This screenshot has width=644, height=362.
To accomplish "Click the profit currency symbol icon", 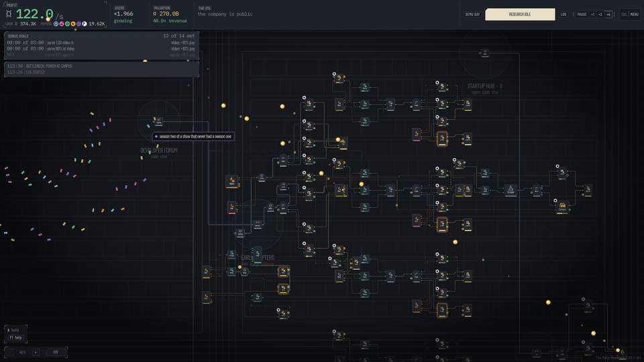I will tap(9, 14).
